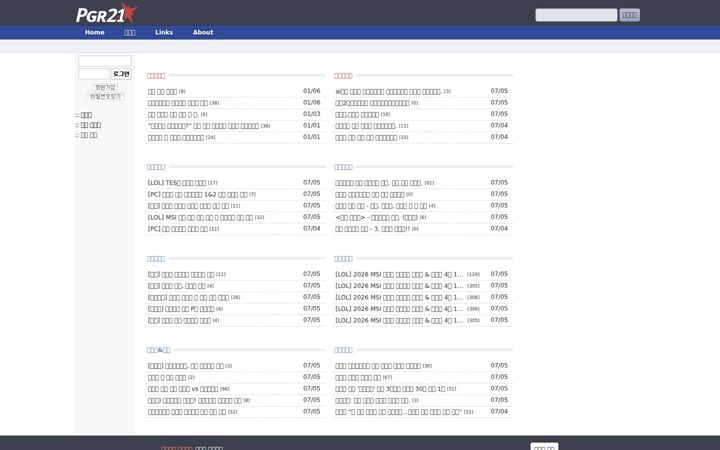Image resolution: width=720 pixels, height=450 pixels.
Task: Open the Home menu item
Action: pos(95,33)
